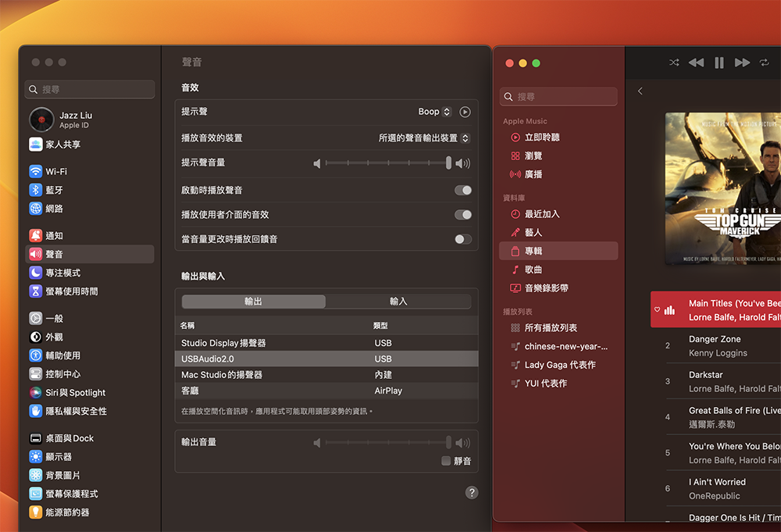781x532 pixels.
Task: Toggle repeat in Music player
Action: [764, 62]
